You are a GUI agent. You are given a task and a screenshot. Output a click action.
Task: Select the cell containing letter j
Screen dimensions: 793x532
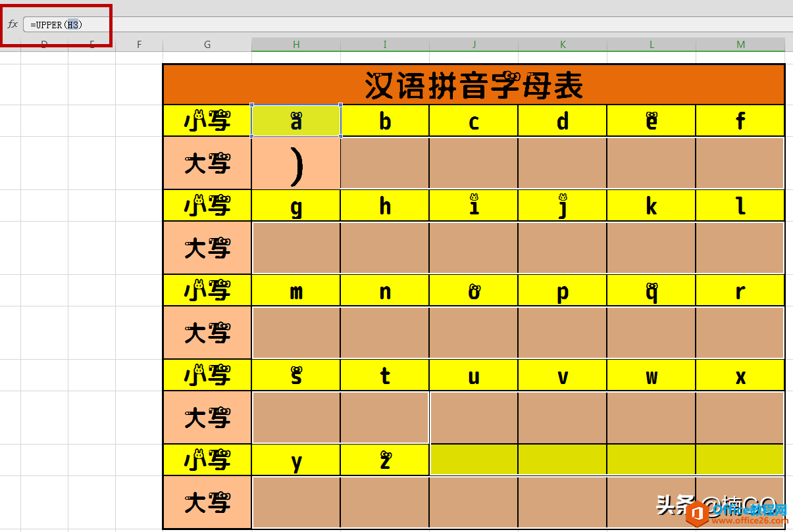(563, 206)
